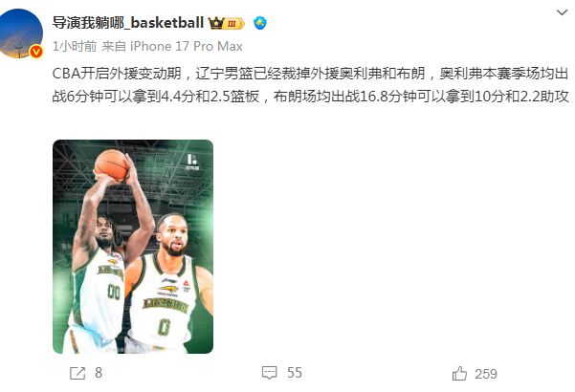
Task: Click the 1小时前 timestamp link
Action: tap(75, 47)
